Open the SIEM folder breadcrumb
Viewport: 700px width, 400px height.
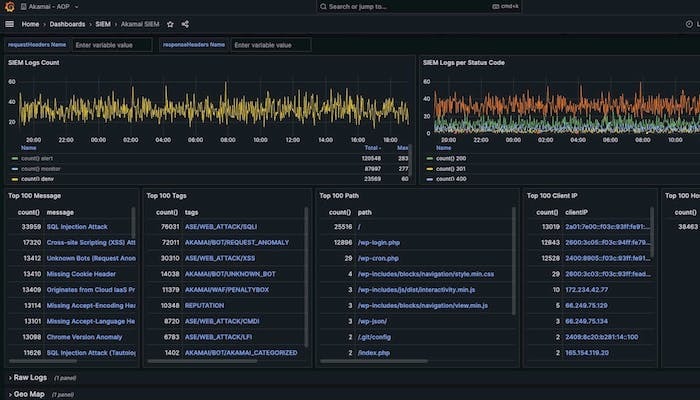tap(103, 24)
